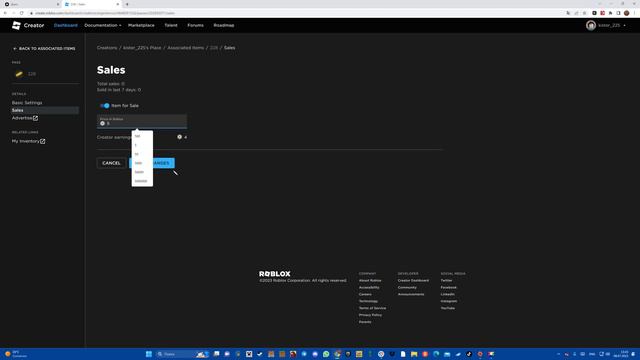The height and width of the screenshot is (360, 640).
Task: Open Privacy Policy footer link
Action: point(370,315)
